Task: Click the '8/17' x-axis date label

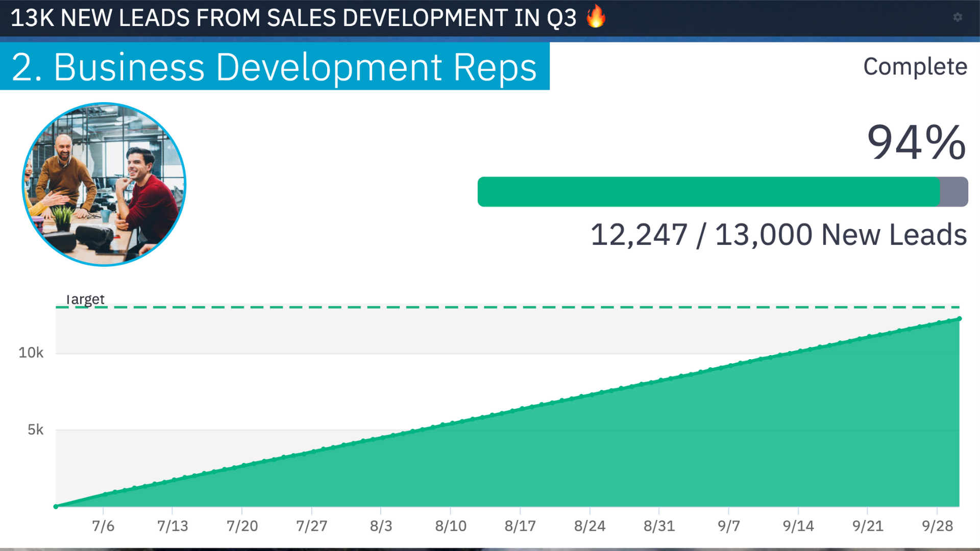Action: [x=520, y=526]
